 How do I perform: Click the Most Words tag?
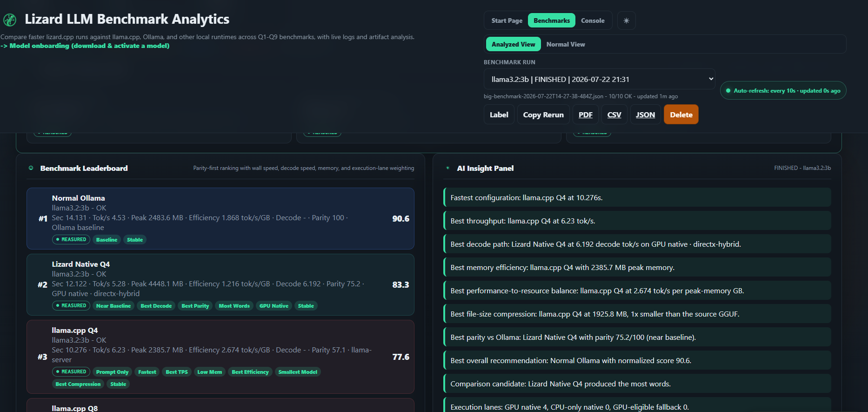point(234,306)
